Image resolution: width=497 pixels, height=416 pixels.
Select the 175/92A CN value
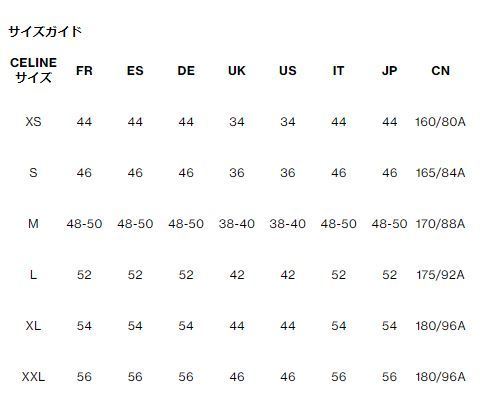click(x=440, y=275)
